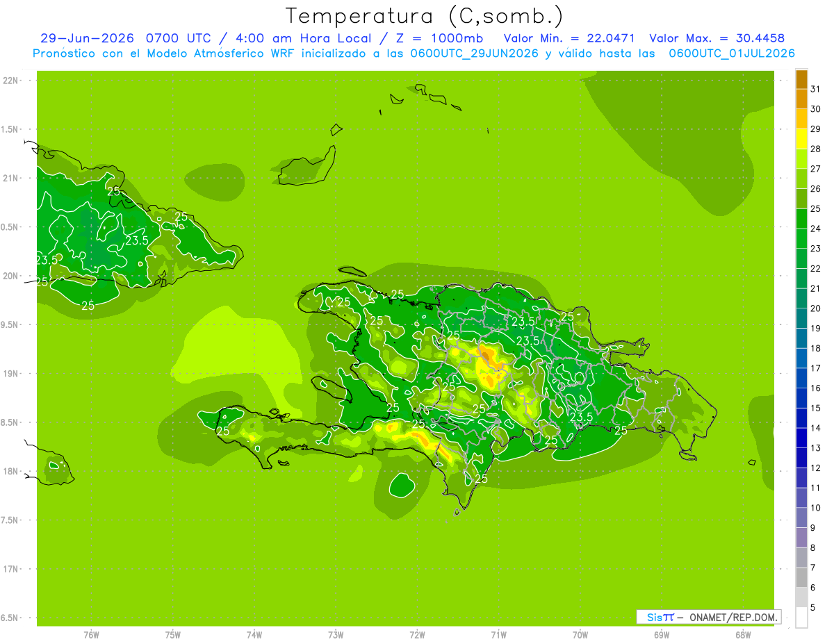Image resolution: width=834 pixels, height=644 pixels.
Task: Click the legend value 25
Action: (x=816, y=208)
